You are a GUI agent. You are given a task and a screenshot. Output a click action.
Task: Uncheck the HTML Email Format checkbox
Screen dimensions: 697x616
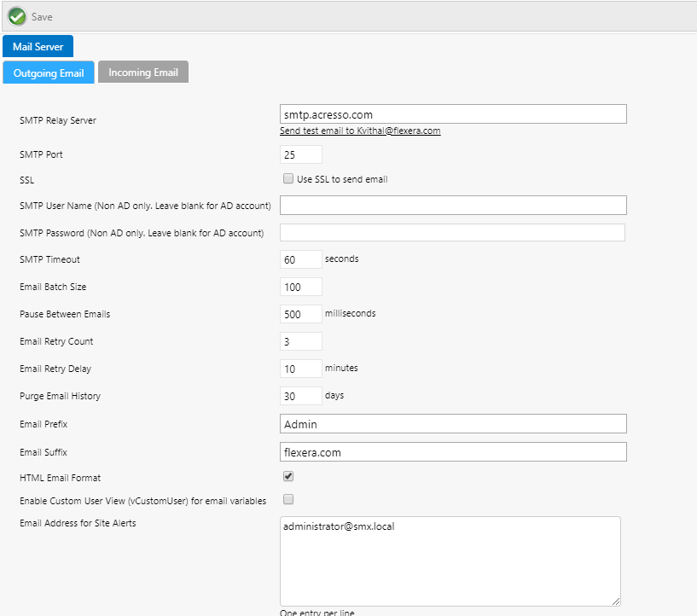click(288, 476)
